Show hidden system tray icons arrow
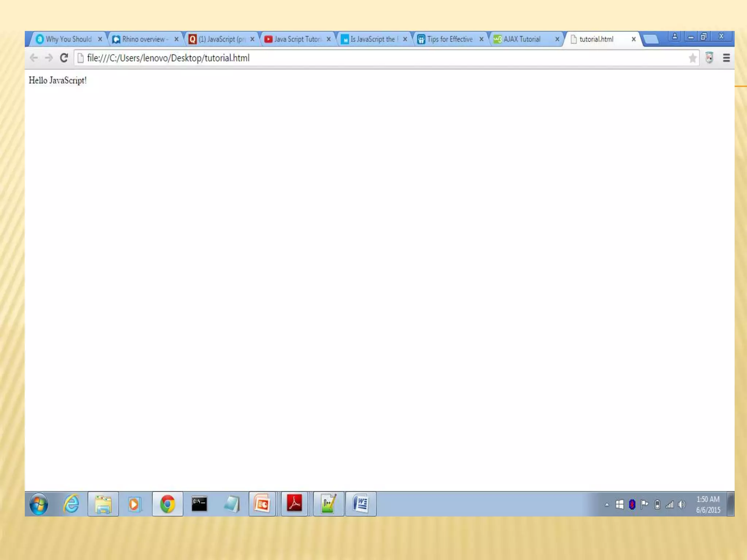 [x=607, y=505]
